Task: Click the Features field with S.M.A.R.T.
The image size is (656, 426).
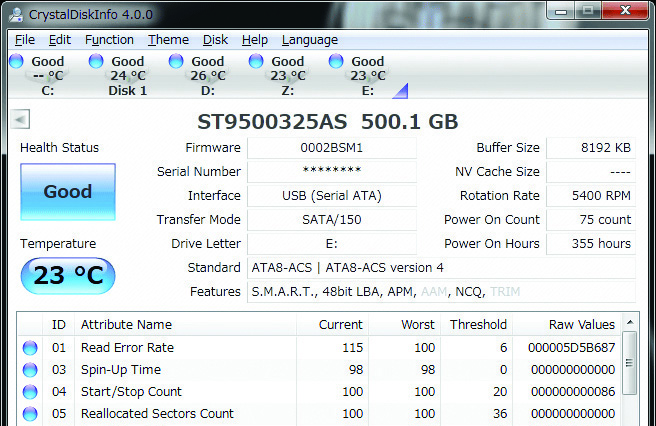Action: pyautogui.click(x=441, y=292)
